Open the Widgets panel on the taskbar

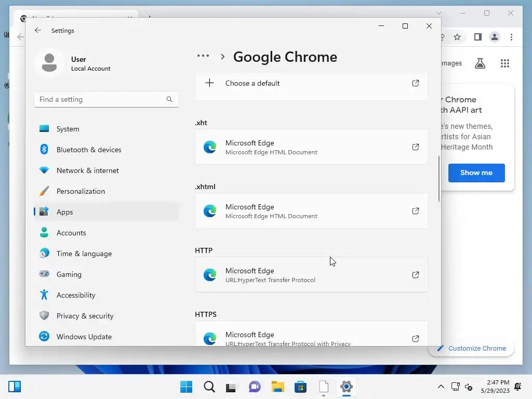coord(15,387)
